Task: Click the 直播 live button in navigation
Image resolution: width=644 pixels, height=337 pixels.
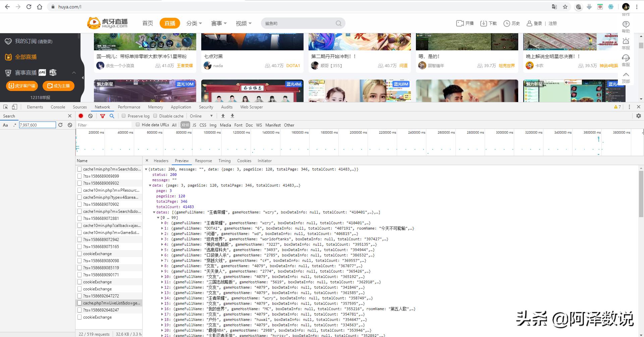Action: point(170,23)
